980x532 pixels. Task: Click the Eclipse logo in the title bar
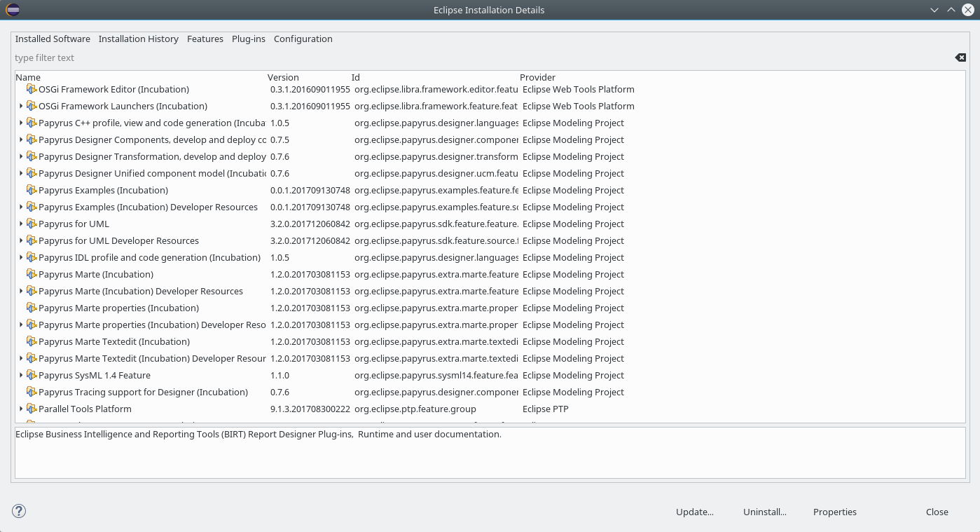coord(13,10)
